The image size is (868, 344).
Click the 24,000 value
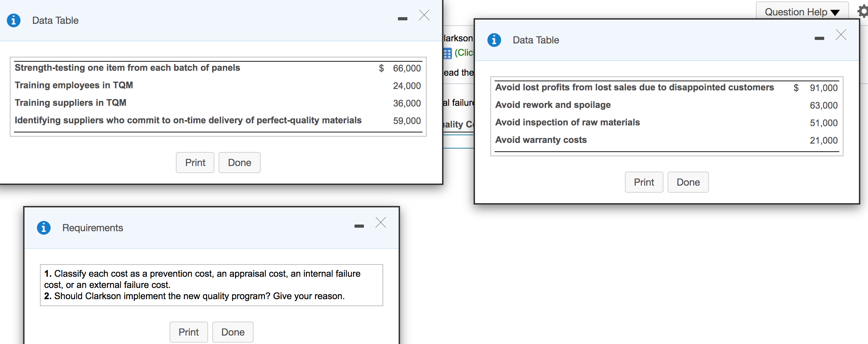tap(407, 86)
